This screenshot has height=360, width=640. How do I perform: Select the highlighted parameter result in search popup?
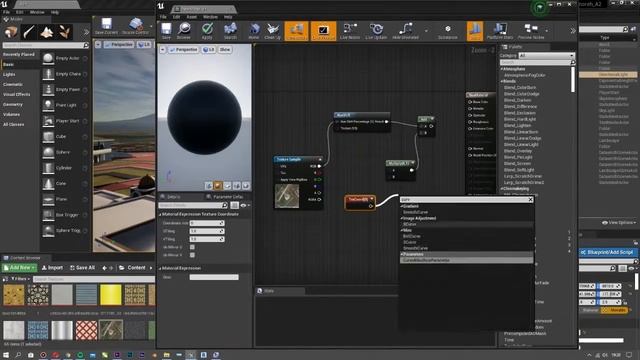[x=467, y=260]
